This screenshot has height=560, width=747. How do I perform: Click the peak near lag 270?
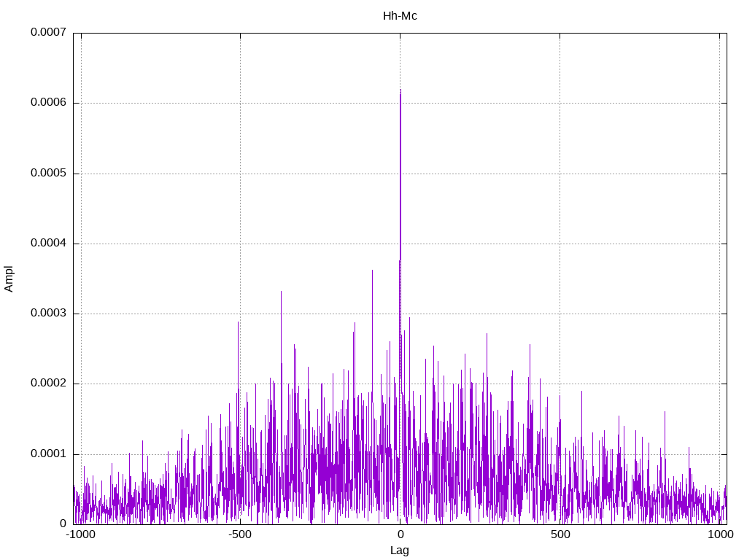(487, 334)
